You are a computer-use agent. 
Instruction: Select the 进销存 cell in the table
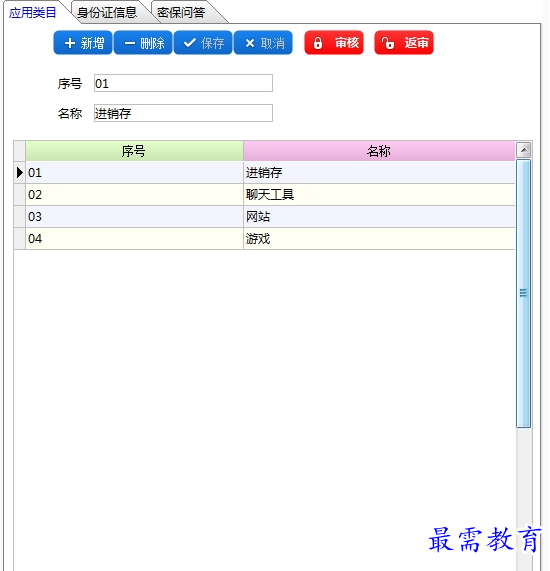point(379,173)
